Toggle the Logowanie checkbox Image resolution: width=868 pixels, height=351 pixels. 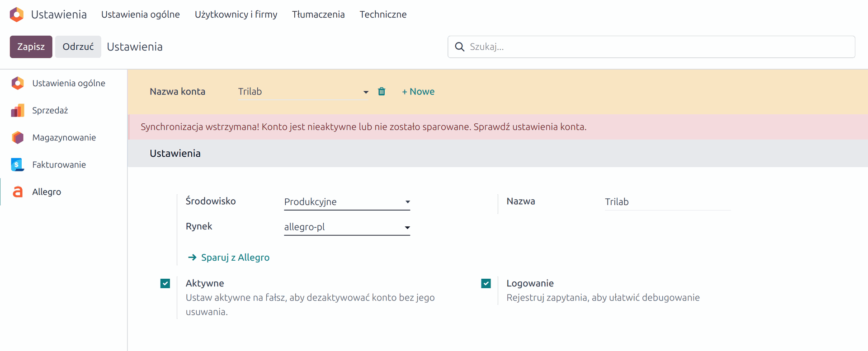[x=486, y=284]
